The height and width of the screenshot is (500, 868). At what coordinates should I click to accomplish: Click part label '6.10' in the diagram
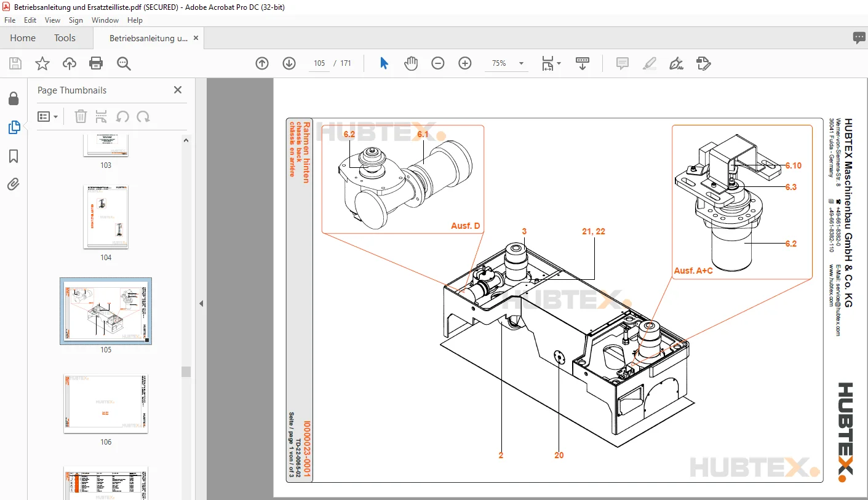tap(793, 165)
